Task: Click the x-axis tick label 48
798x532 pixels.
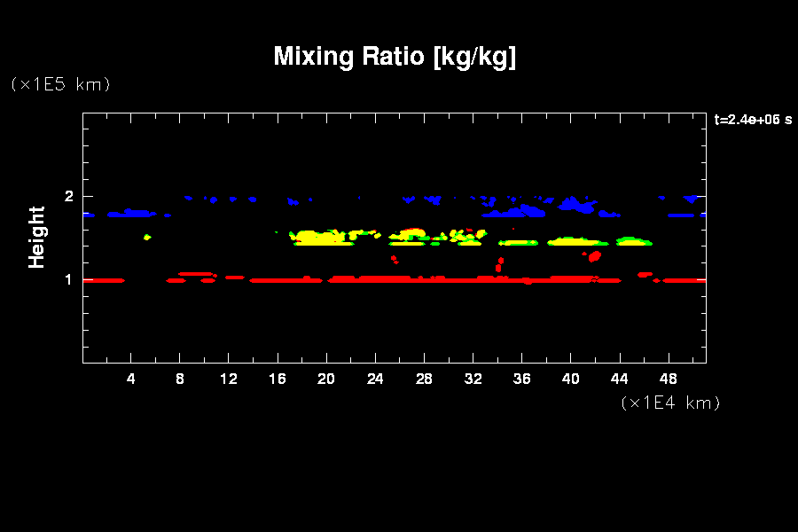Action: (669, 379)
